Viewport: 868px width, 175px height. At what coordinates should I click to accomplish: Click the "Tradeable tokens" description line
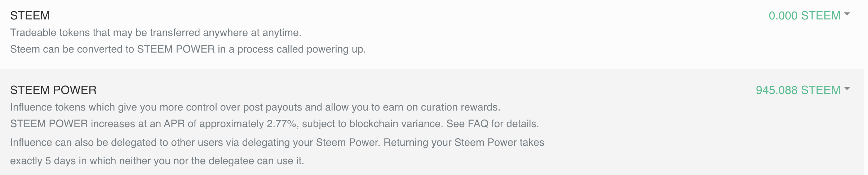pyautogui.click(x=155, y=33)
